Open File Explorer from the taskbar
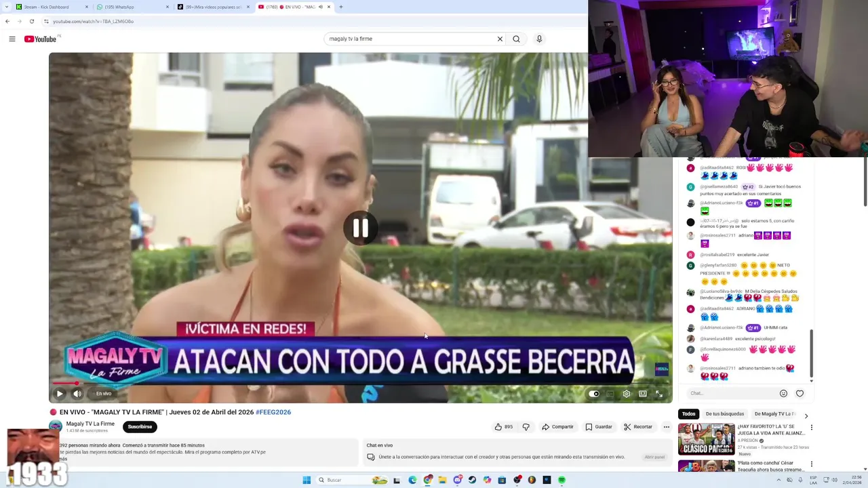This screenshot has width=868, height=488. pyautogui.click(x=442, y=480)
